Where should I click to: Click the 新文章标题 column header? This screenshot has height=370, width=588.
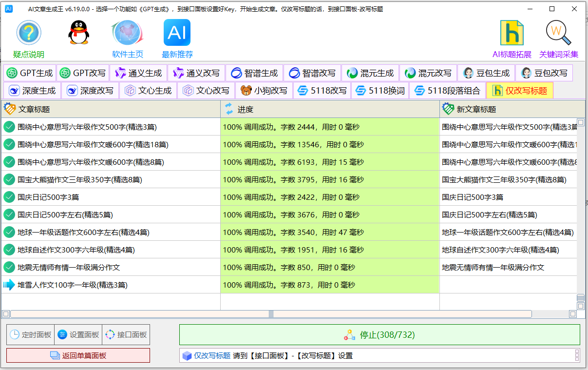[x=512, y=109]
